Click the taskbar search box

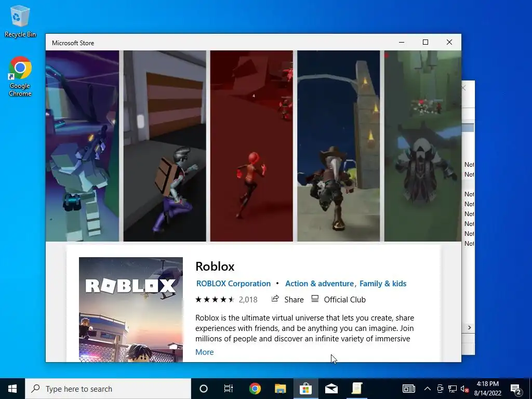108,389
